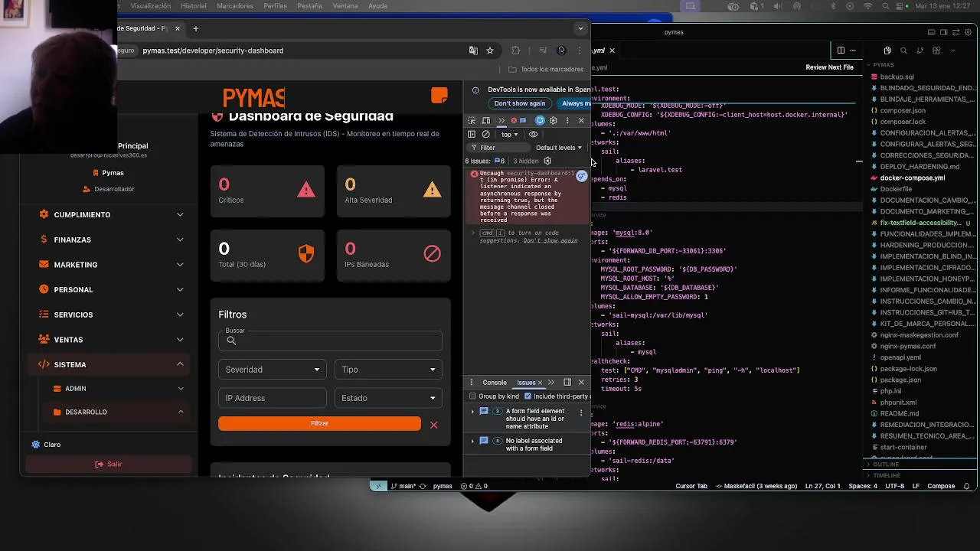Open the Estado filter dropdown
This screenshot has width=980, height=551.
388,398
